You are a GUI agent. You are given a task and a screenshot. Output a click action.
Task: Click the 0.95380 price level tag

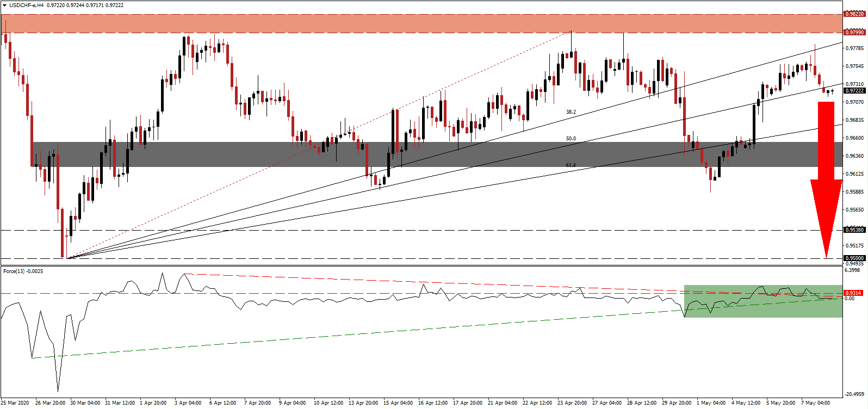[x=854, y=230]
